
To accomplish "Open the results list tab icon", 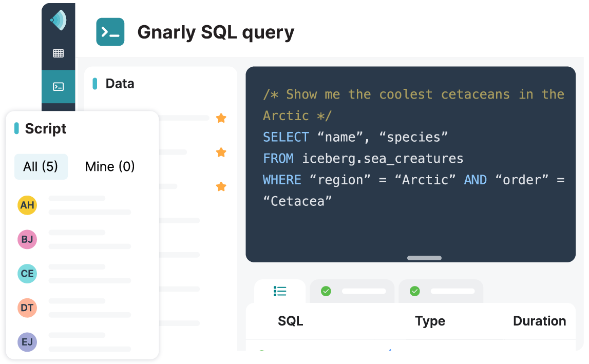I will pos(280,292).
